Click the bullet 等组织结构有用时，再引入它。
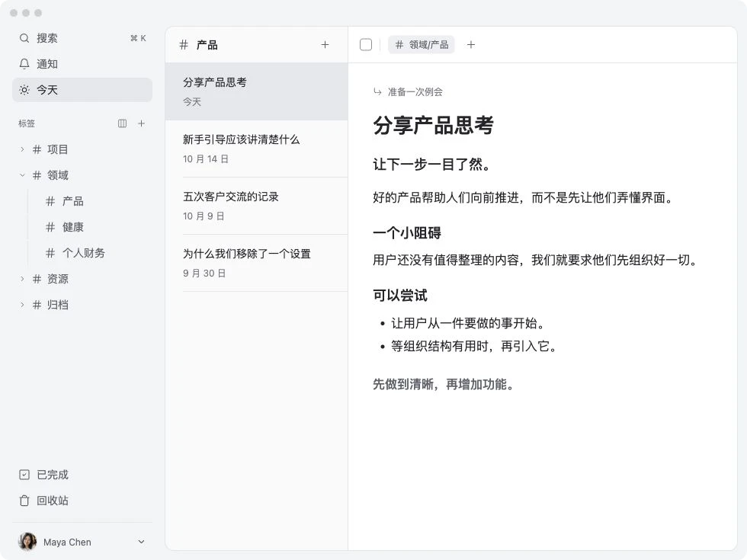 point(474,346)
